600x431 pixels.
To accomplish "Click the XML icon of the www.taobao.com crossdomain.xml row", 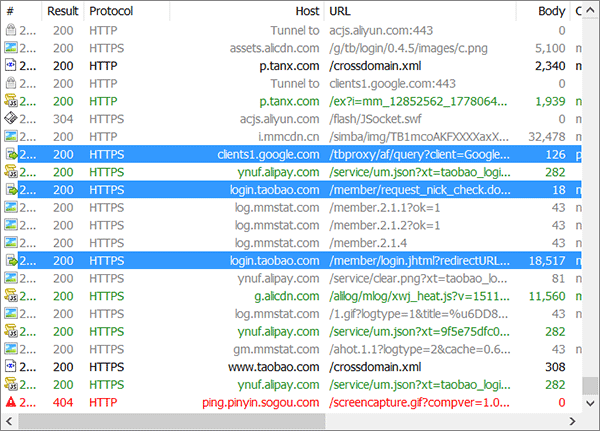I will click(10, 366).
